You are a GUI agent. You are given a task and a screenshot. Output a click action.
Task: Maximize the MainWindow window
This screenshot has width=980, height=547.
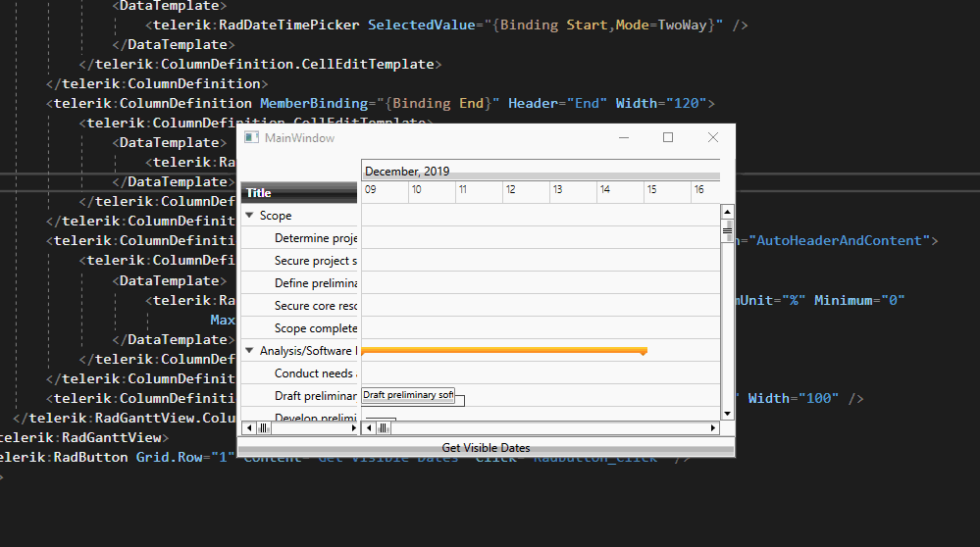[668, 138]
